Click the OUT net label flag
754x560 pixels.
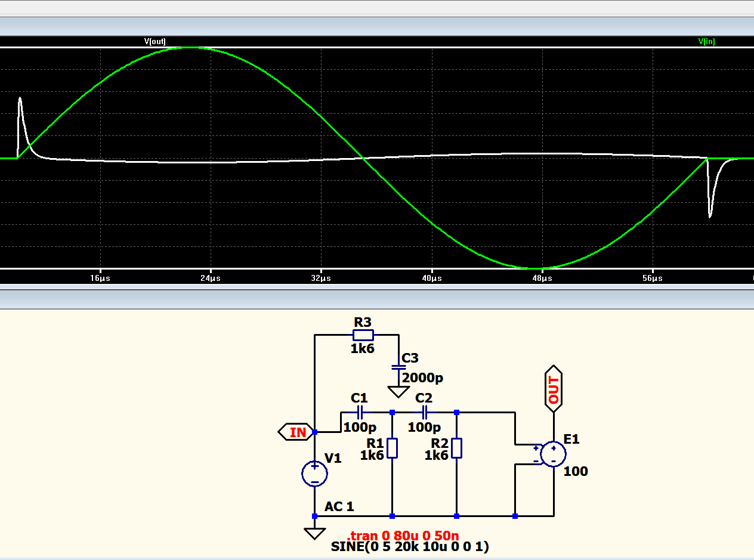tap(553, 389)
